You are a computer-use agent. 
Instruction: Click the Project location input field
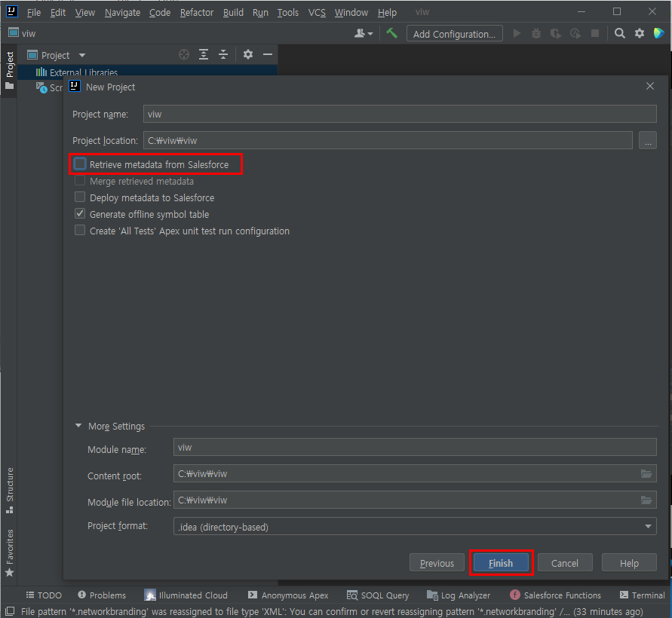coord(388,140)
